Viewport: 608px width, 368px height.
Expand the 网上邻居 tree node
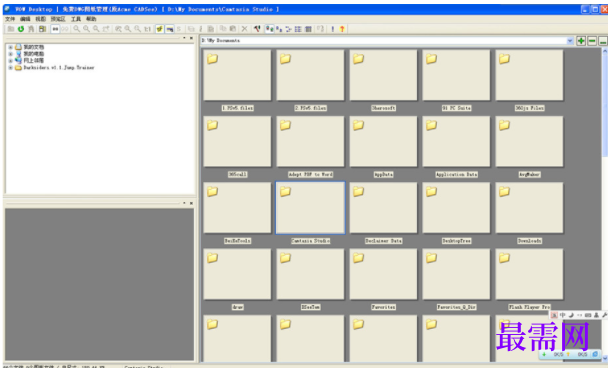[x=10, y=60]
